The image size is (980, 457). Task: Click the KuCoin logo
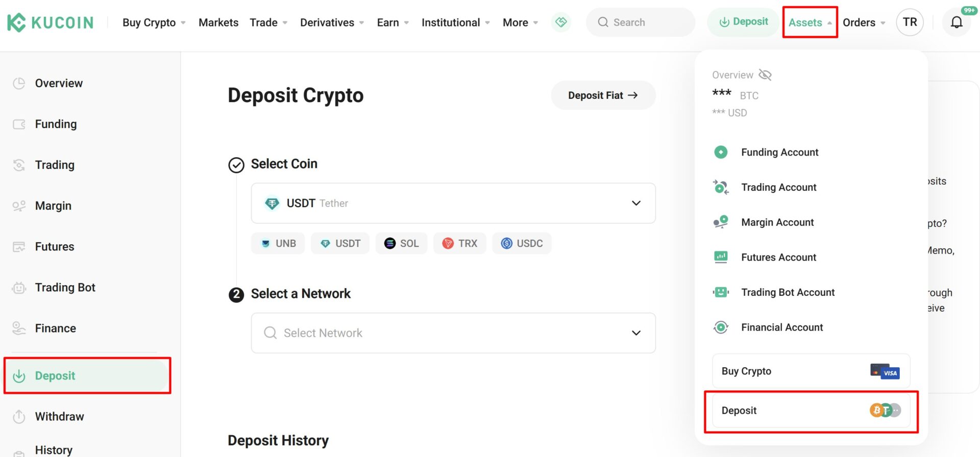50,22
